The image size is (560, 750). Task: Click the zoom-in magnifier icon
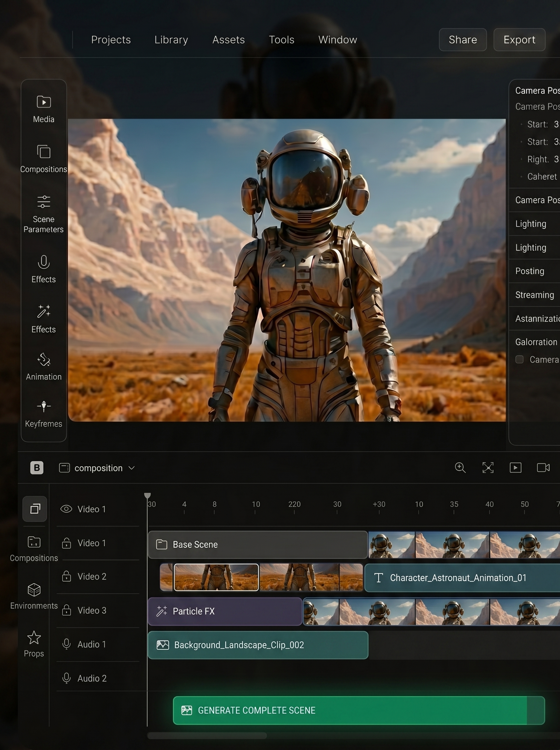pos(460,468)
